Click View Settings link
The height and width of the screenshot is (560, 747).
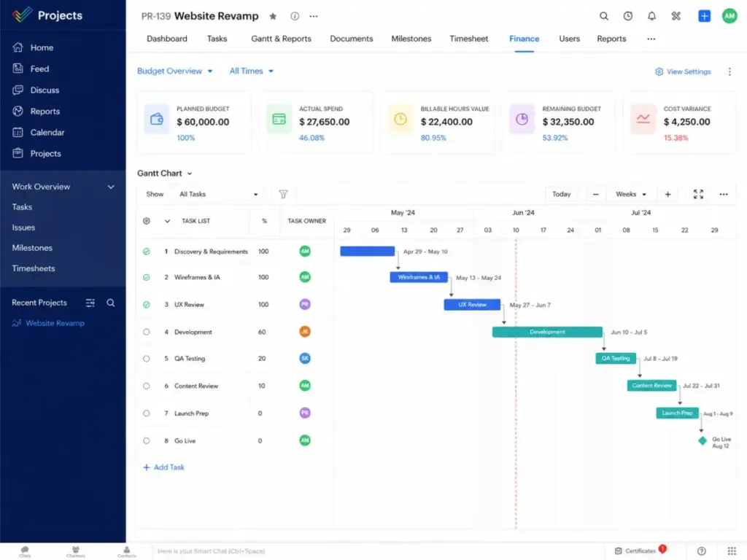683,71
